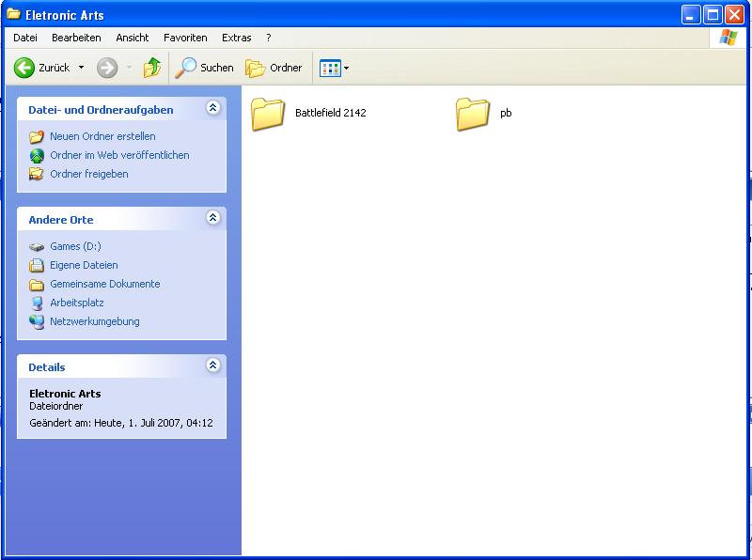This screenshot has width=752, height=560.
Task: Click Neuen Ordner erstellen link
Action: tap(102, 136)
